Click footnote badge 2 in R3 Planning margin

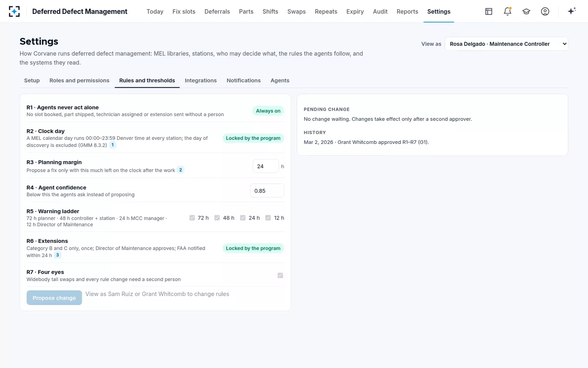pos(180,170)
